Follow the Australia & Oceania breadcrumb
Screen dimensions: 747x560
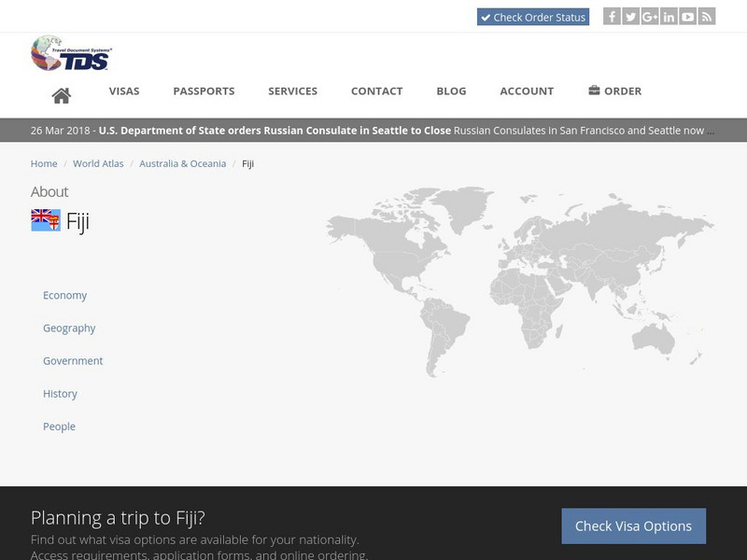point(182,164)
